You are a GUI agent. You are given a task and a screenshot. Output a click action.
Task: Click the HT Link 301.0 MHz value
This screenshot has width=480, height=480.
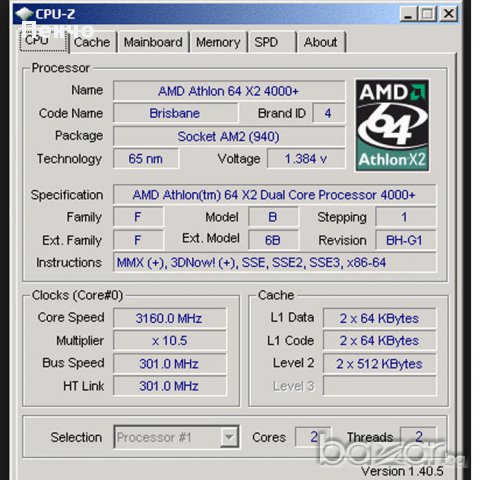[x=170, y=386]
